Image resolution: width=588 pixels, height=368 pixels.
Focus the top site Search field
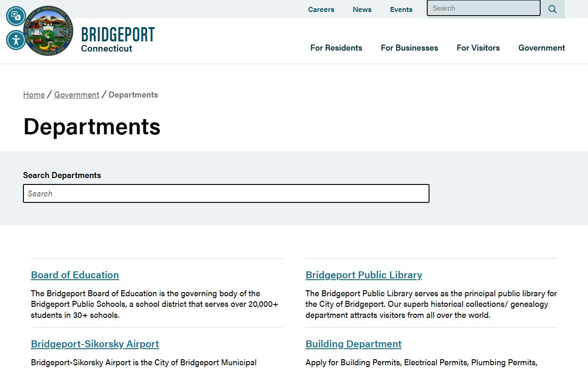pos(484,8)
